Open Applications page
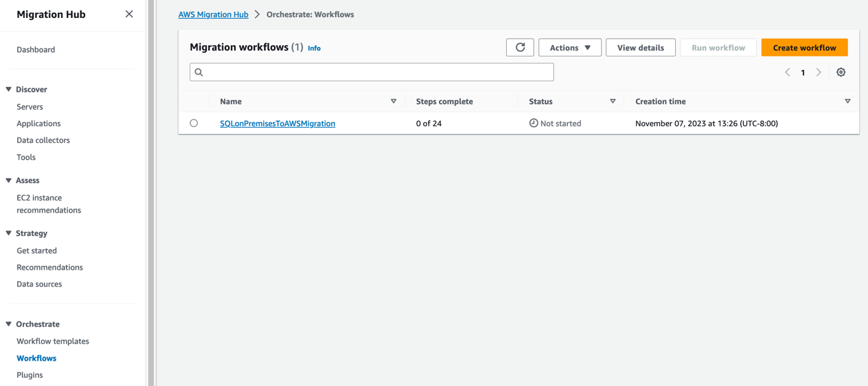Image resolution: width=868 pixels, height=386 pixels. pyautogui.click(x=39, y=124)
